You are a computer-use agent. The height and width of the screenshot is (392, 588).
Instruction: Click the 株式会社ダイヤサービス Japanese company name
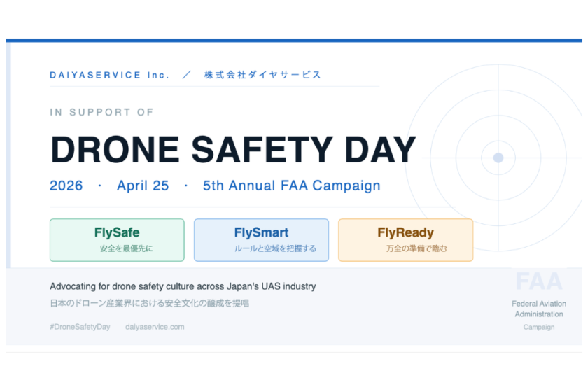[x=262, y=75]
